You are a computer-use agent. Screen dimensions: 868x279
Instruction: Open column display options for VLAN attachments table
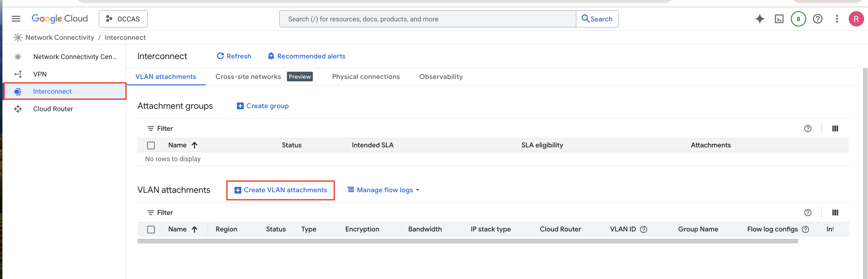(835, 213)
